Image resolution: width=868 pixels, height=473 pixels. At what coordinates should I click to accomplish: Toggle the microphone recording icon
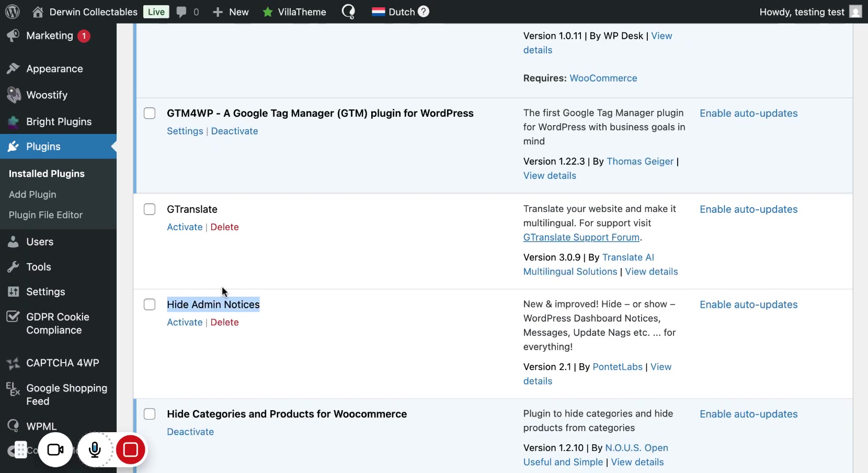click(x=95, y=449)
